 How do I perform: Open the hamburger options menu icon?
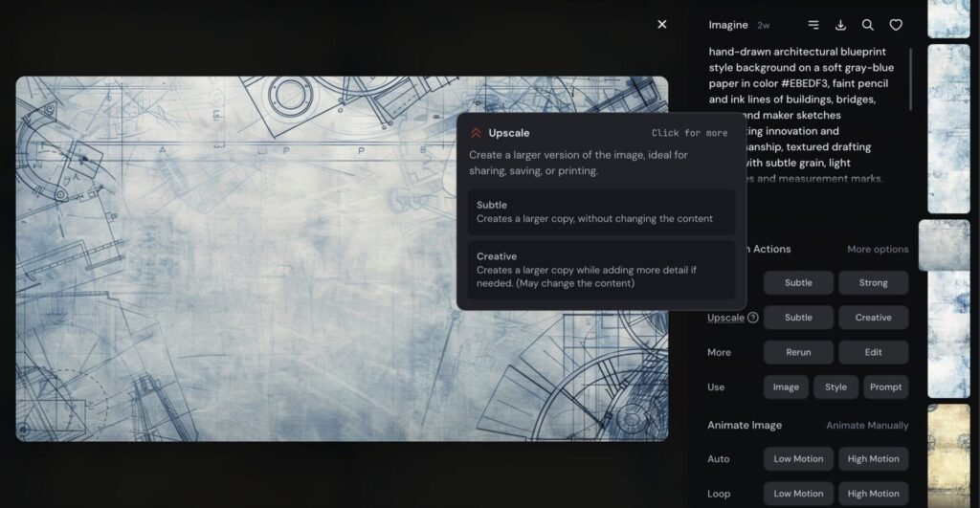coord(813,24)
